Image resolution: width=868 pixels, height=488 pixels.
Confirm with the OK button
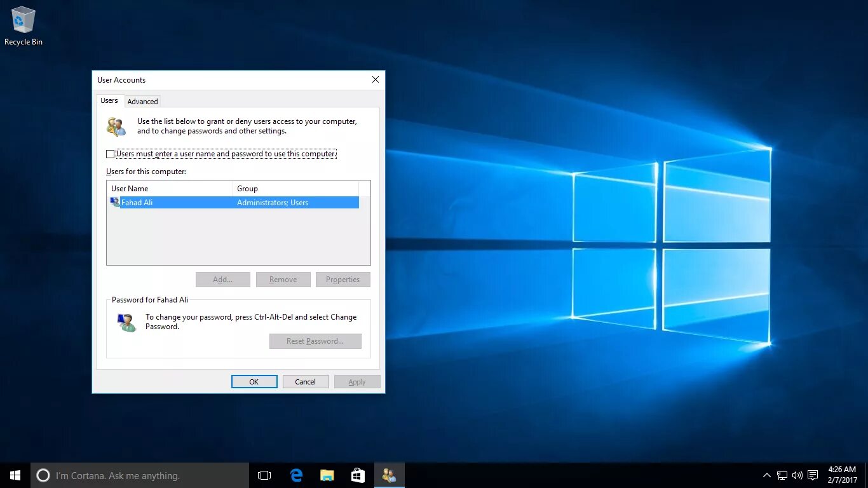pos(254,382)
